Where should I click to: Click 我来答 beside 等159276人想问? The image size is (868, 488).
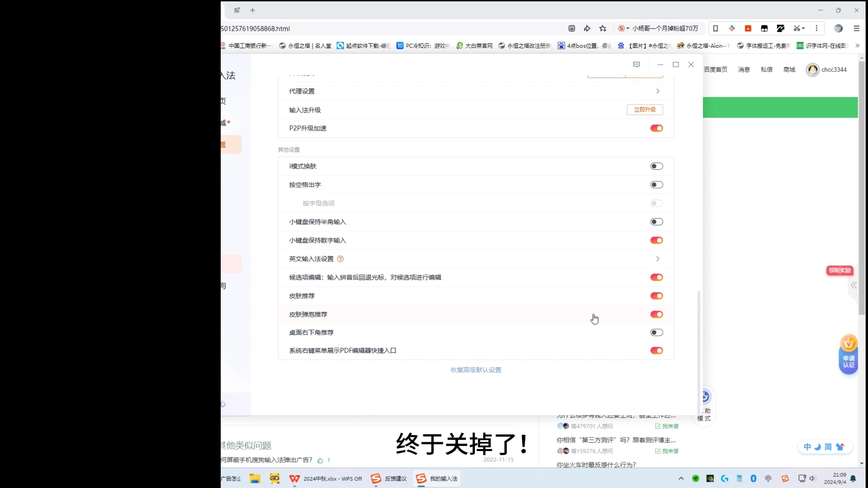coord(667,451)
